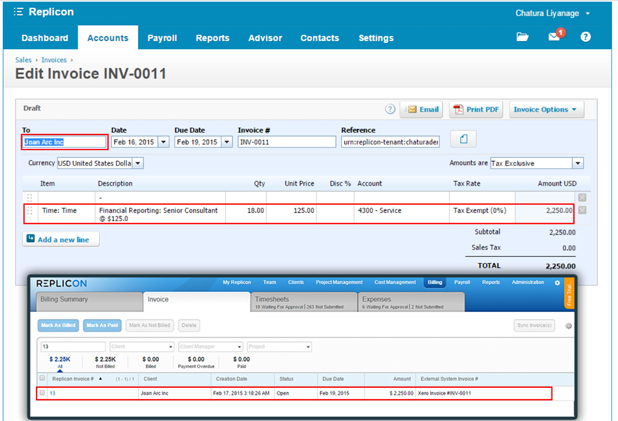Select the $2.25K All filter total
Image resolution: width=618 pixels, height=421 pixels.
[x=60, y=362]
